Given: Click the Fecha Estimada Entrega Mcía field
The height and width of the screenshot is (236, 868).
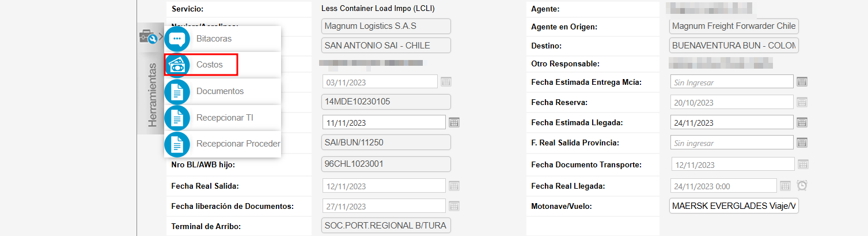Looking at the screenshot, I should pos(731,82).
